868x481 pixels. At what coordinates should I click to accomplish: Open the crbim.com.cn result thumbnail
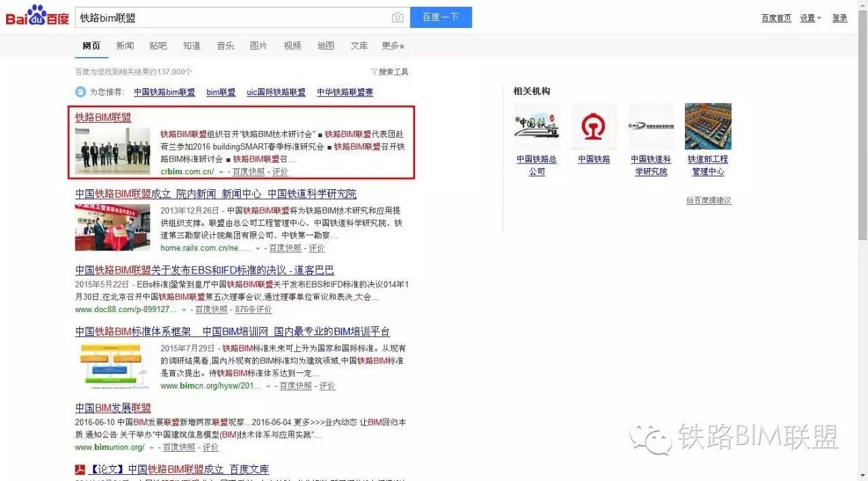[113, 151]
